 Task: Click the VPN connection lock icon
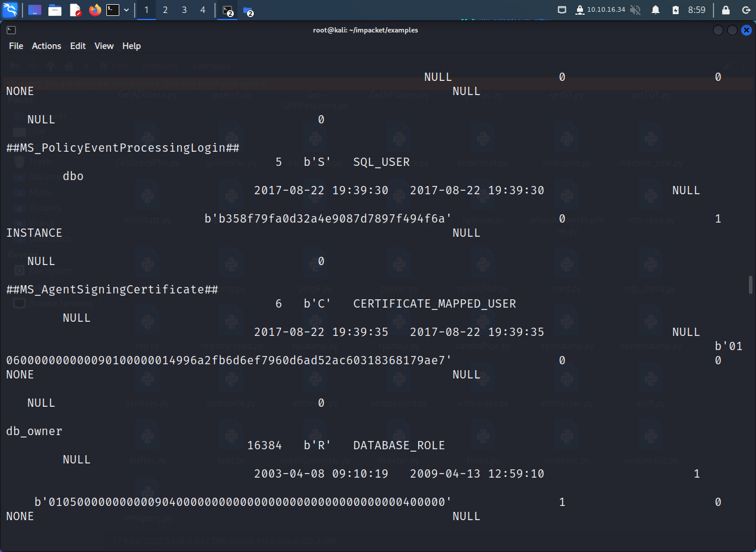click(580, 10)
